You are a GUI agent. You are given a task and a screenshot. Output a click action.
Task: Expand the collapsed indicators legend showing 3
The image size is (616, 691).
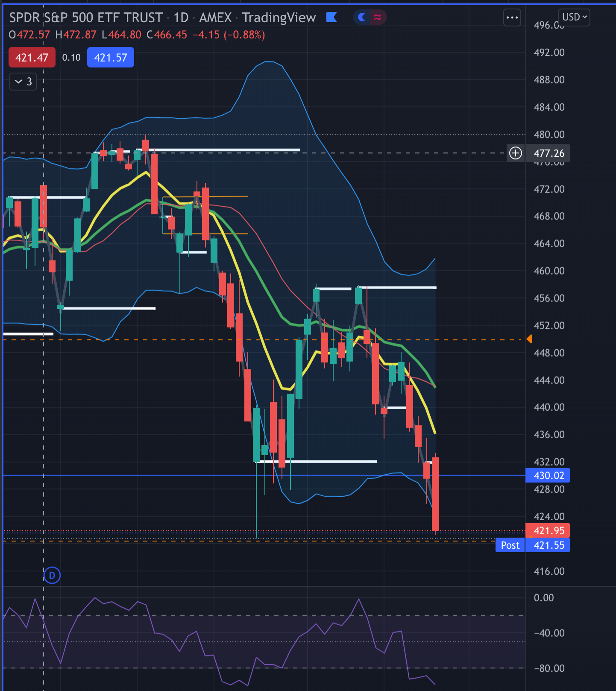coord(23,82)
